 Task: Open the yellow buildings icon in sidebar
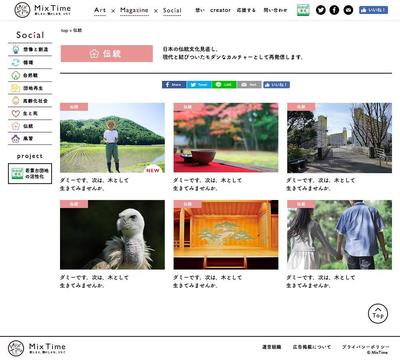click(x=15, y=88)
